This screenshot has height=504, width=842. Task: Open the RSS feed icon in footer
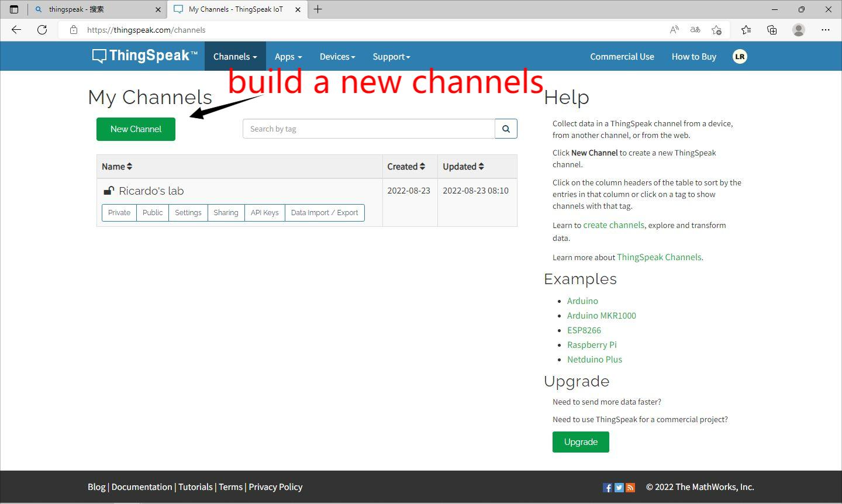coord(630,487)
